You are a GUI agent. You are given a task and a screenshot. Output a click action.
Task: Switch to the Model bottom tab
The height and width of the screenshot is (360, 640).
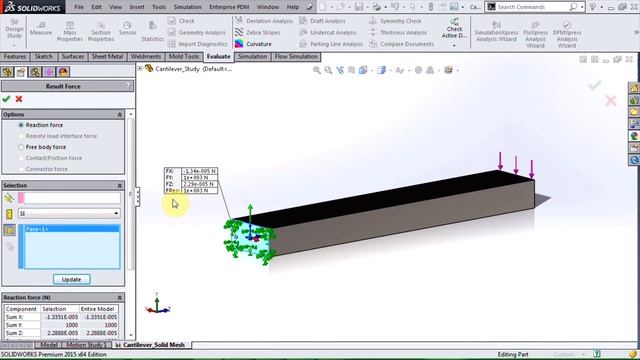click(49, 345)
